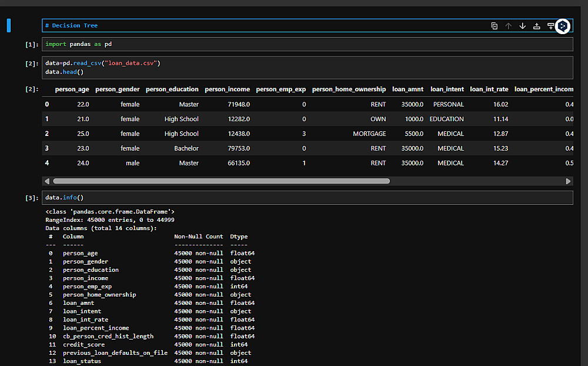Click the round floating assistant icon

point(563,26)
